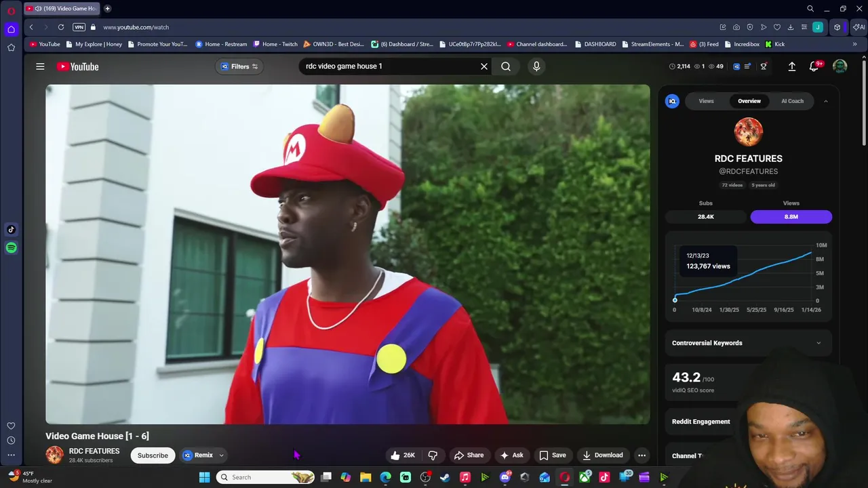Viewport: 868px width, 488px height.
Task: Open the RDC FEATURES channel avatar below the video
Action: click(x=54, y=455)
